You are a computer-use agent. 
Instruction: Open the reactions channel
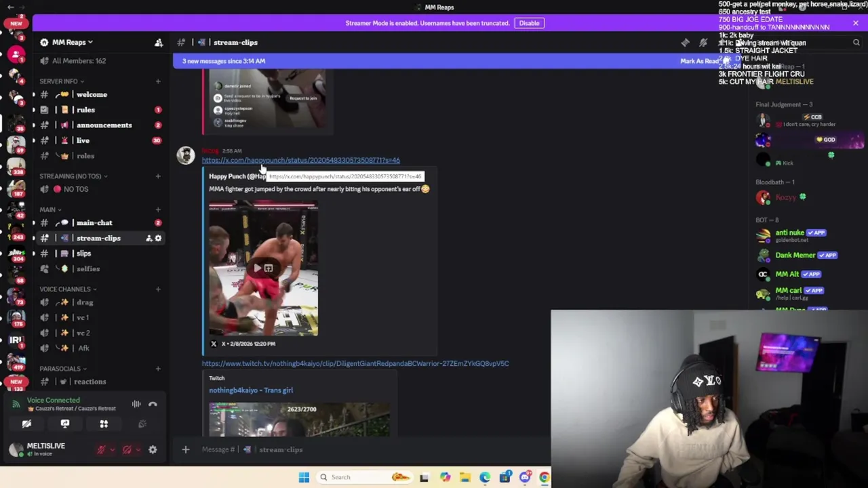pos(100,382)
